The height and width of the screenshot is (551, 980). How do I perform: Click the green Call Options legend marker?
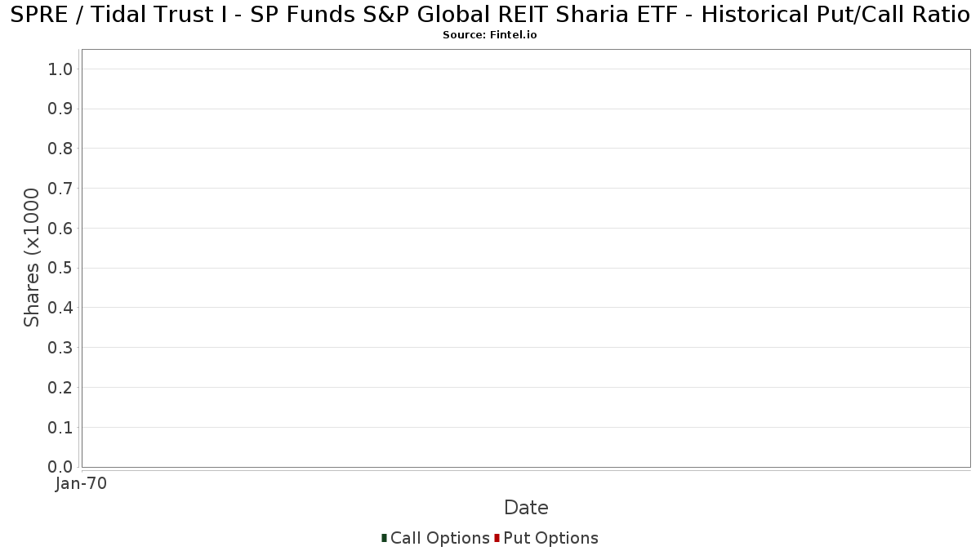(x=384, y=538)
